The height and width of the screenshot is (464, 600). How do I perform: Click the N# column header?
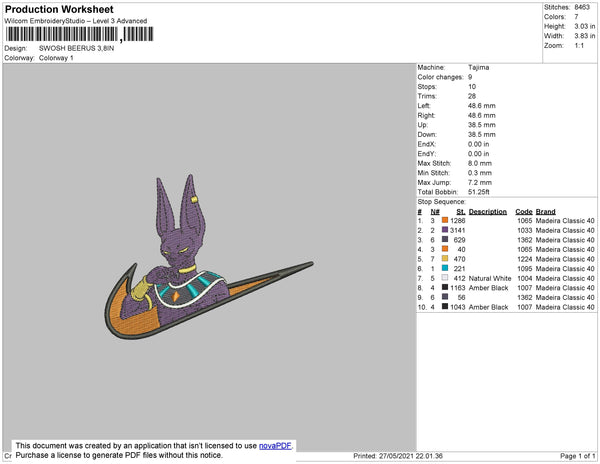[x=435, y=211]
